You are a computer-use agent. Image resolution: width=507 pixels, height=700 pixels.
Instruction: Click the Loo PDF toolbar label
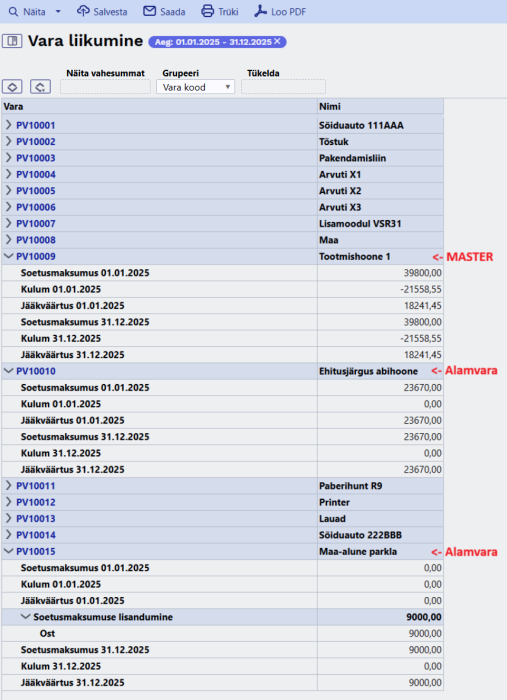tap(289, 12)
